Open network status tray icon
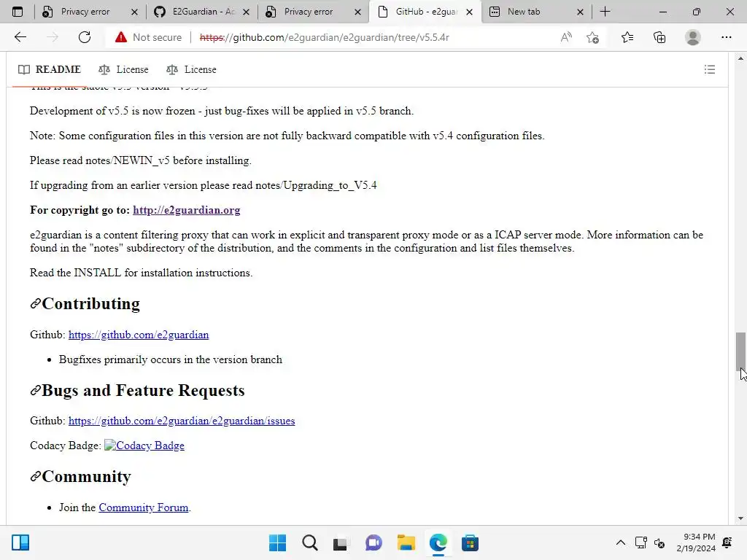 [640, 542]
